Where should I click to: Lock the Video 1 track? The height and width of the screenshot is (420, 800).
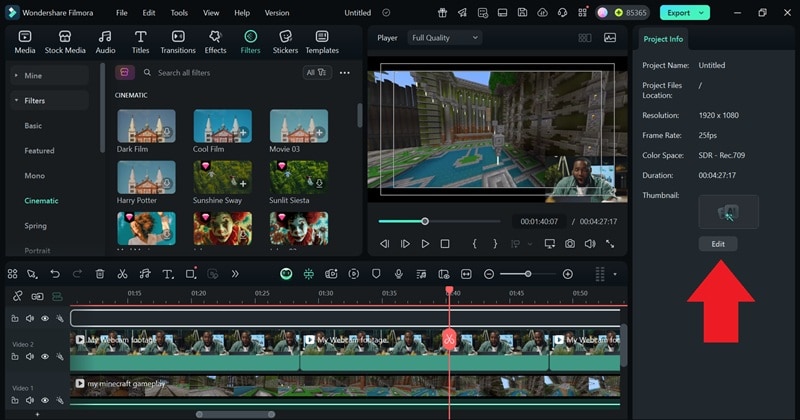15,401
